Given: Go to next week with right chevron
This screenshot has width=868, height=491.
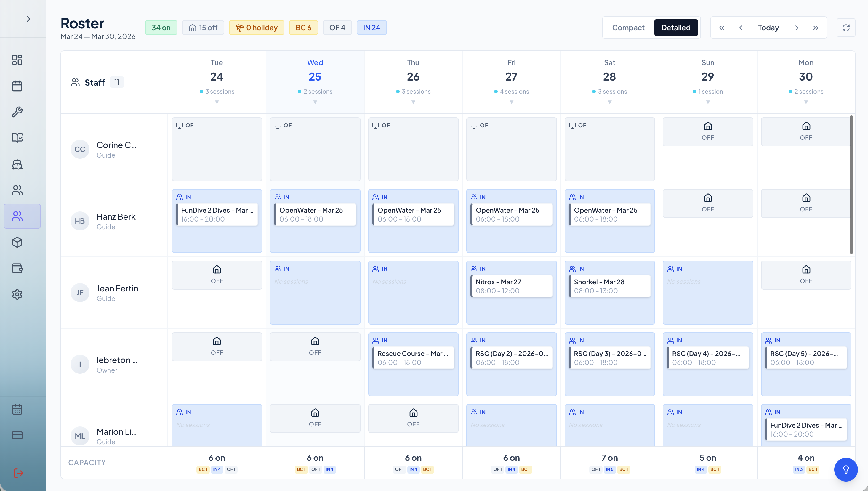Looking at the screenshot, I should click(x=797, y=28).
